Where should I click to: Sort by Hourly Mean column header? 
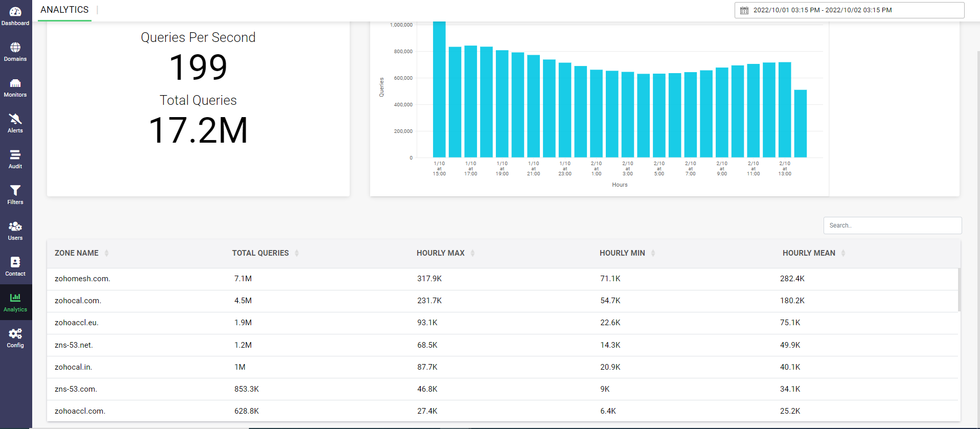click(809, 253)
